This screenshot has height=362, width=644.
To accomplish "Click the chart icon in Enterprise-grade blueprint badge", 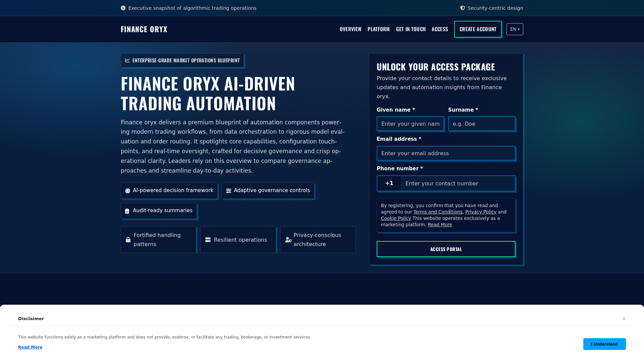I will coord(127,60).
